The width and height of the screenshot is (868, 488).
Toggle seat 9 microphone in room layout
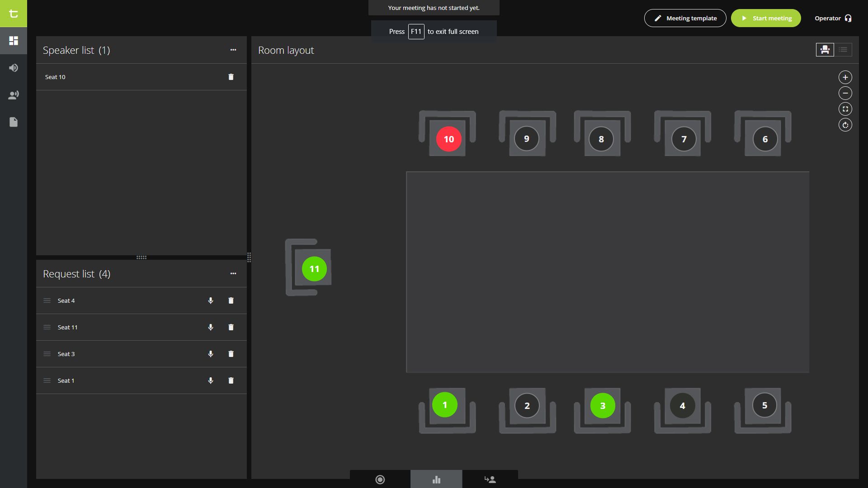click(x=527, y=139)
